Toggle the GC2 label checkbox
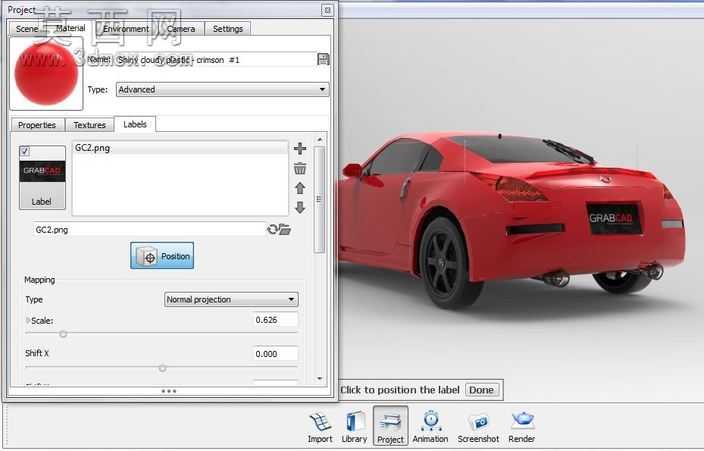This screenshot has height=451, width=704. 25,151
